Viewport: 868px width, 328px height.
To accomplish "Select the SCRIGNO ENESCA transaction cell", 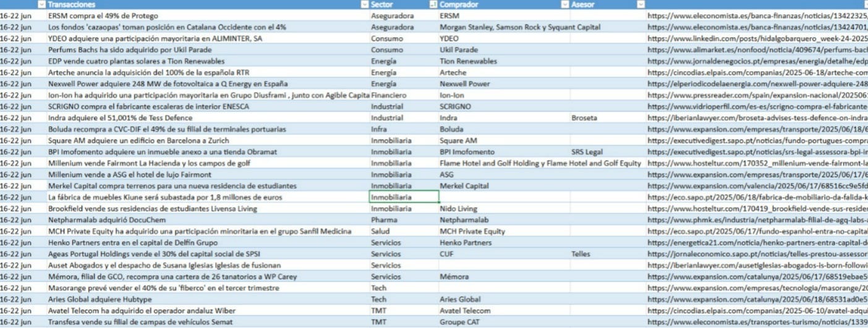I will point(208,106).
